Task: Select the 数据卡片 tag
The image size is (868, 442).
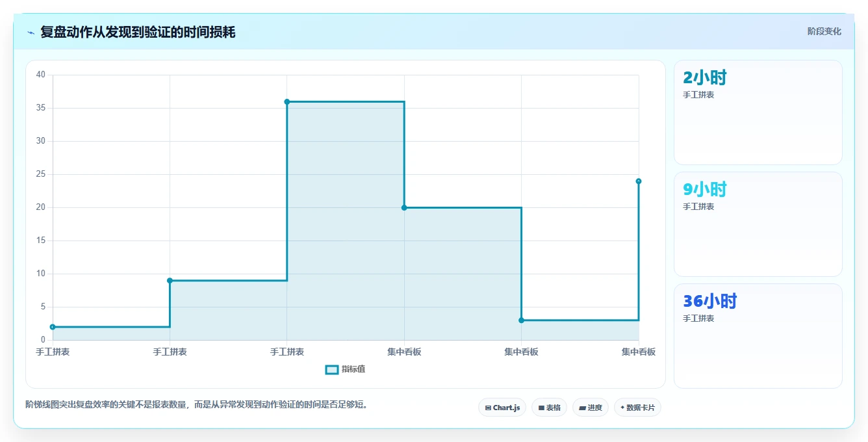Action: [637, 408]
